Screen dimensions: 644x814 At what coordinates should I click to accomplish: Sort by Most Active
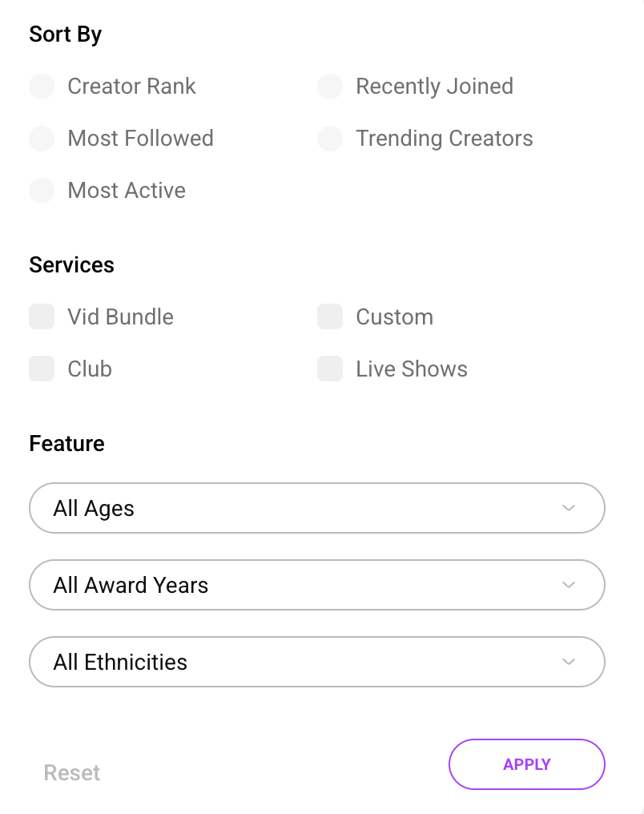click(x=42, y=191)
